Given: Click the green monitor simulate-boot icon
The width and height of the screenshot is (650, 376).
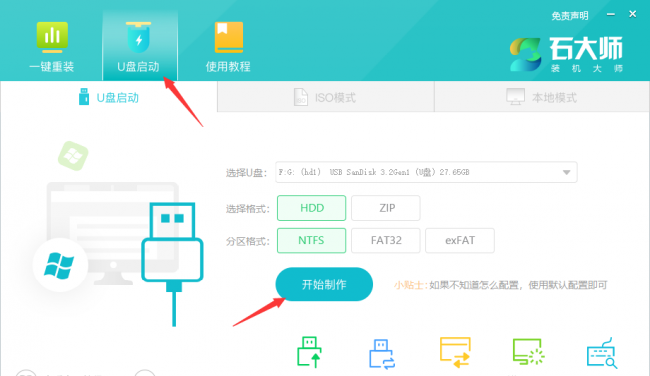Looking at the screenshot, I should point(528,352).
